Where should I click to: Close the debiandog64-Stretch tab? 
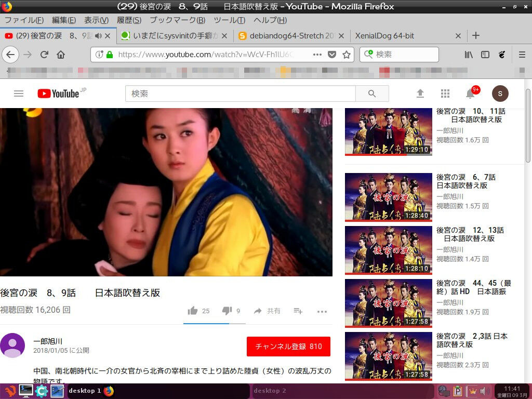pyautogui.click(x=341, y=36)
